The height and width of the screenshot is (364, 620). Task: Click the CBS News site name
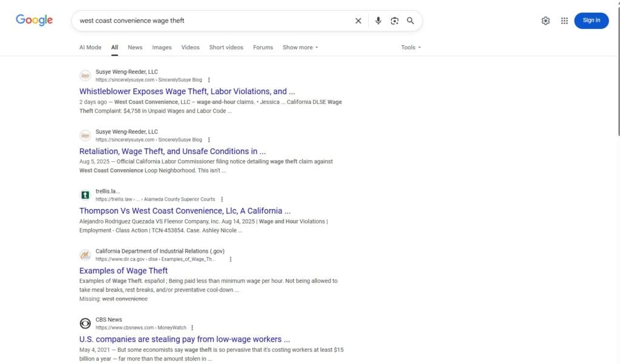[109, 320]
